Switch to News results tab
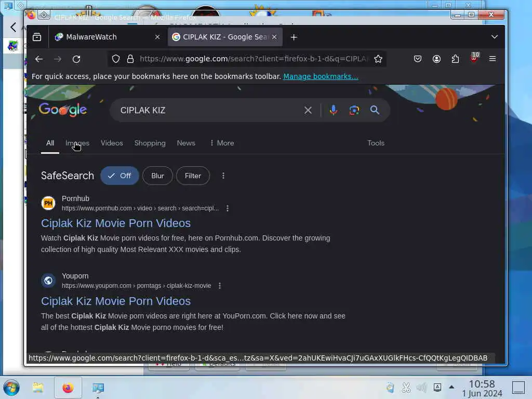This screenshot has width=532, height=399. pyautogui.click(x=186, y=143)
